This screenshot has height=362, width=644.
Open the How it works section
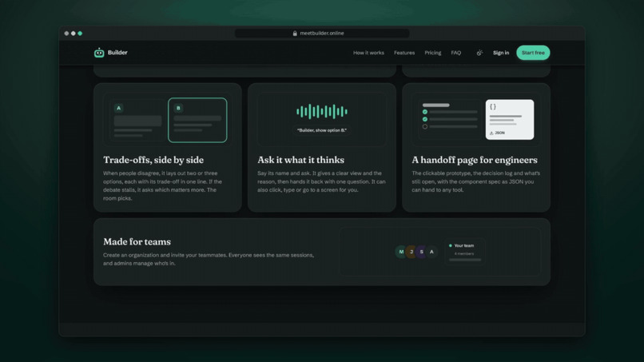point(368,53)
